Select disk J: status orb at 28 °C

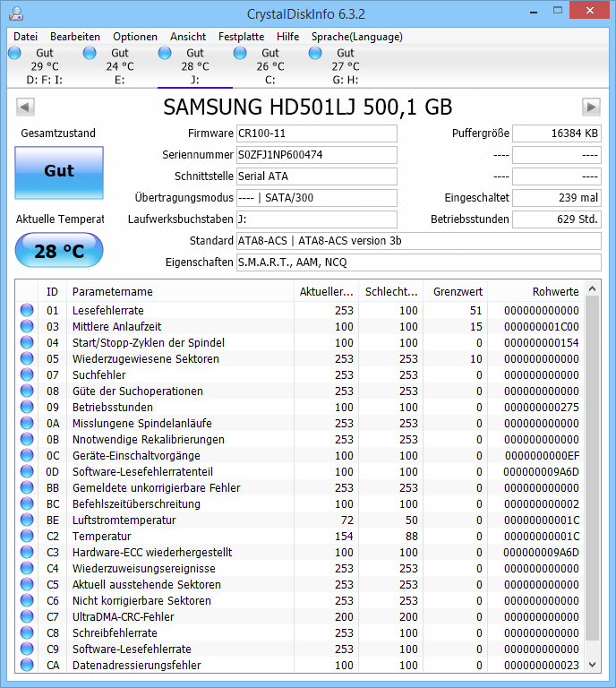(165, 53)
